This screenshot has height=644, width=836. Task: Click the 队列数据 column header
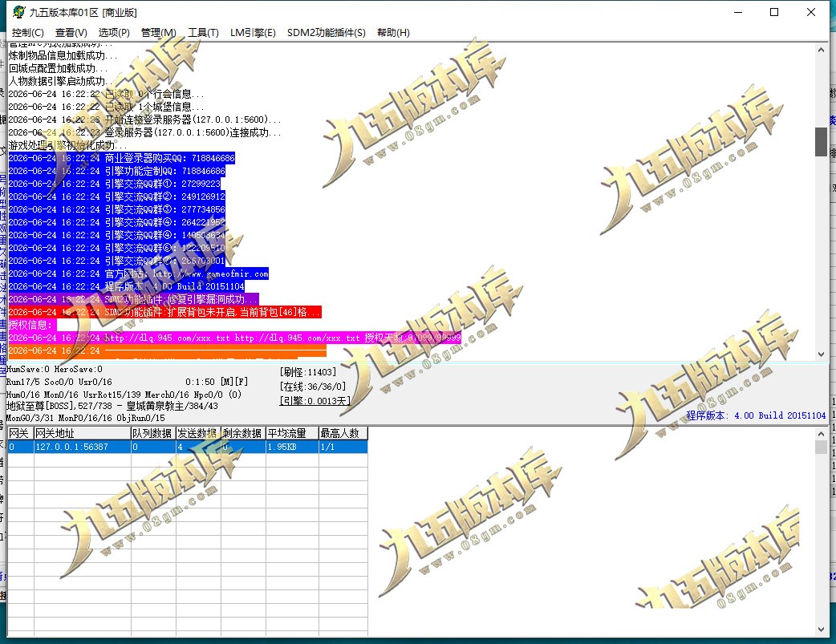(153, 433)
